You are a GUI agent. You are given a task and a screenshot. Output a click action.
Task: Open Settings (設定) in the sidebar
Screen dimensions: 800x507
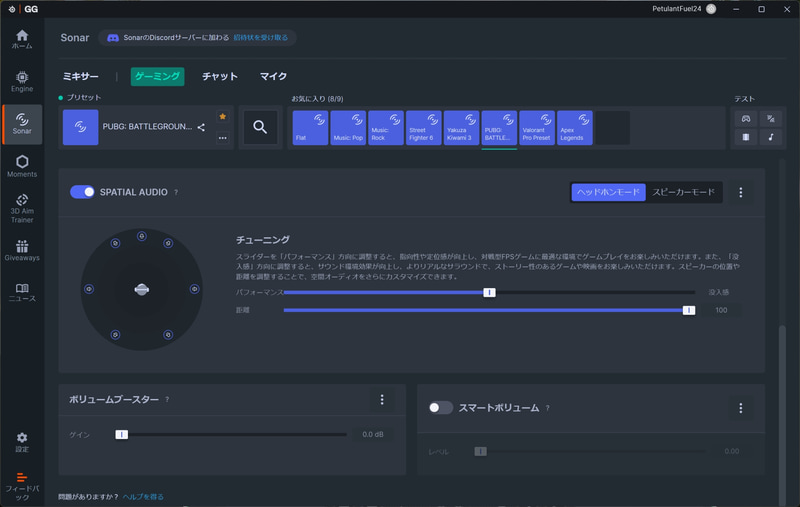click(x=22, y=442)
